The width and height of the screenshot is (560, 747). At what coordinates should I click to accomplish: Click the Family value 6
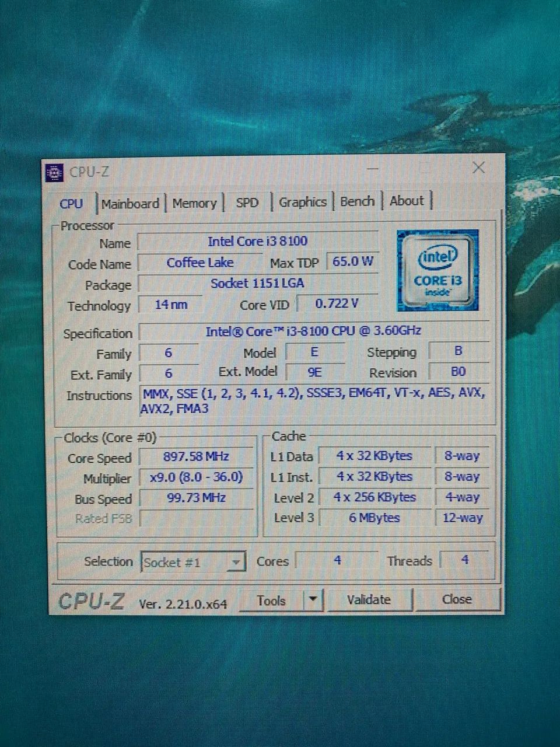click(x=169, y=352)
